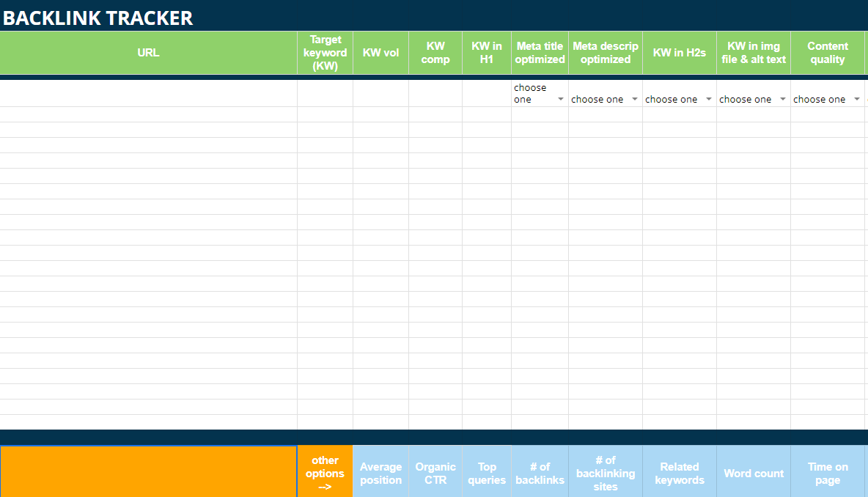Select the KW in H1 header cell
The height and width of the screenshot is (497, 868).
[x=486, y=52]
